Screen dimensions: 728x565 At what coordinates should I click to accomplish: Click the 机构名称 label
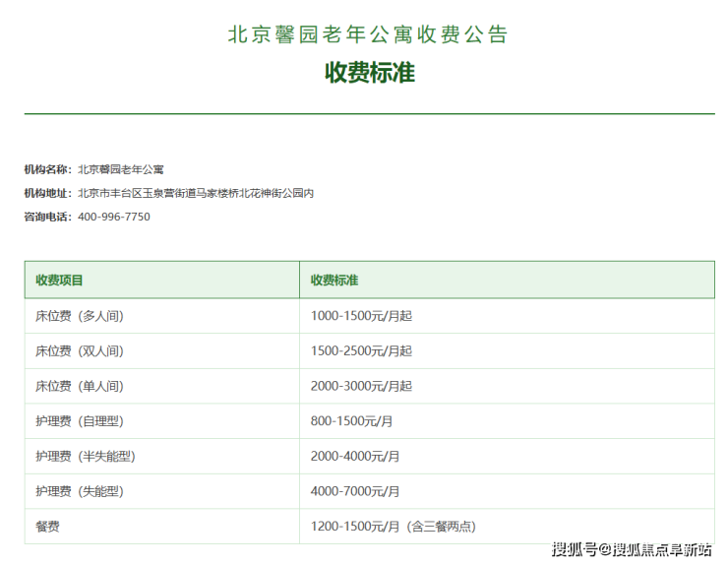[45, 169]
